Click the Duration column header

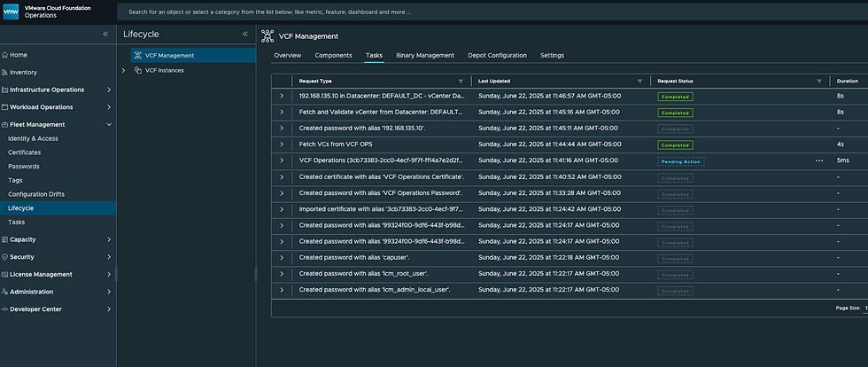pyautogui.click(x=848, y=81)
